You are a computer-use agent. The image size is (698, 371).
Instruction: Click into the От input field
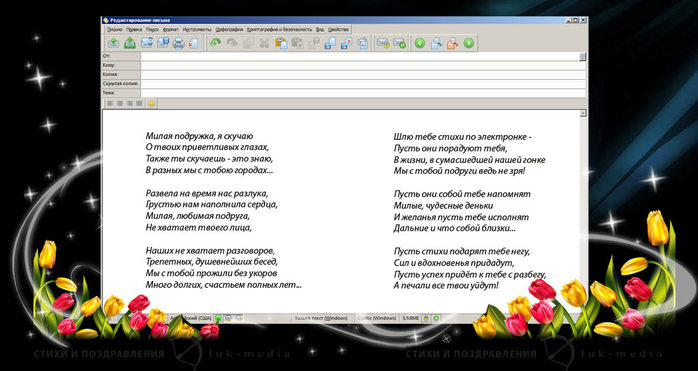(x=360, y=56)
